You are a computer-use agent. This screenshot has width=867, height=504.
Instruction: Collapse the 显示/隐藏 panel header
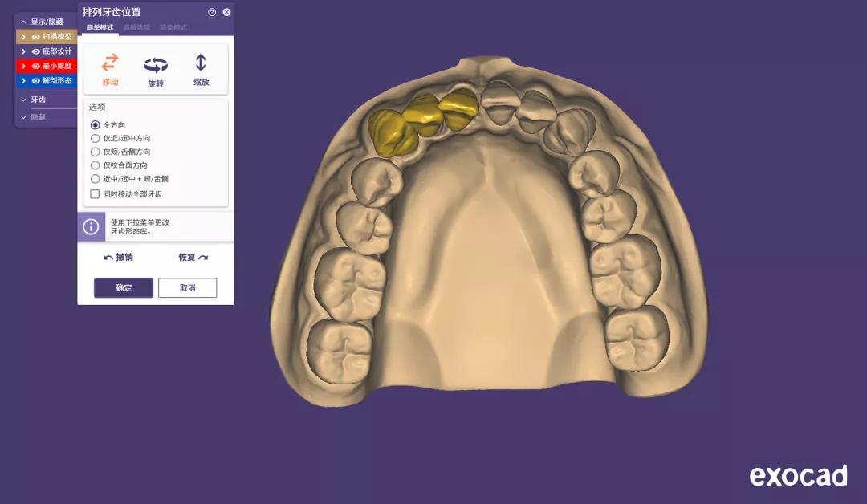(x=24, y=22)
